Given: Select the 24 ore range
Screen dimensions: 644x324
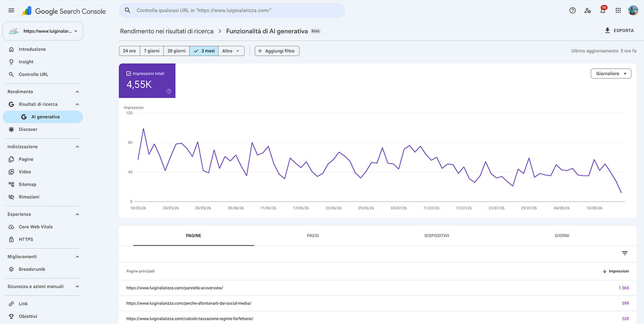Looking at the screenshot, I should (x=129, y=51).
